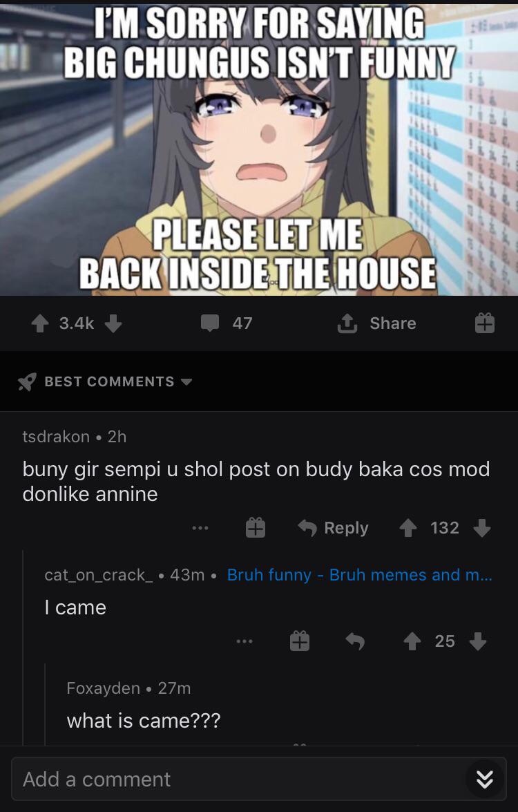
Task: Downvote tsdrakon's comment next to 132
Action: point(482,528)
